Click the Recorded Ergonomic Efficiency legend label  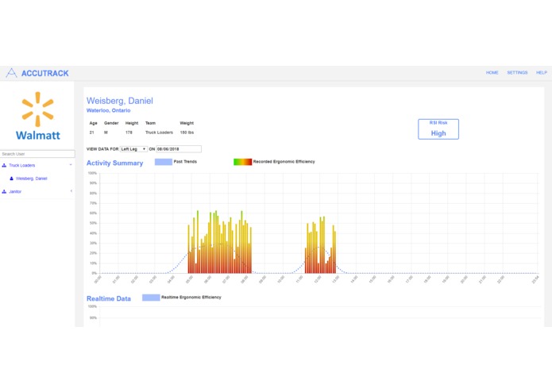pyautogui.click(x=284, y=162)
